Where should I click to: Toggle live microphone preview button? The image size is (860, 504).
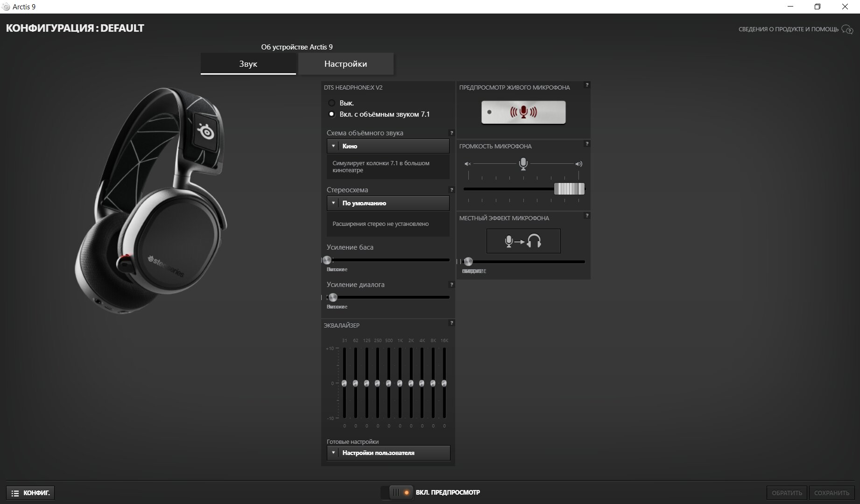click(x=523, y=112)
